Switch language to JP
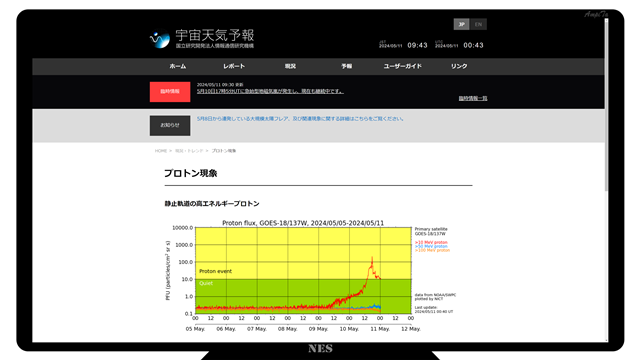 click(x=462, y=24)
